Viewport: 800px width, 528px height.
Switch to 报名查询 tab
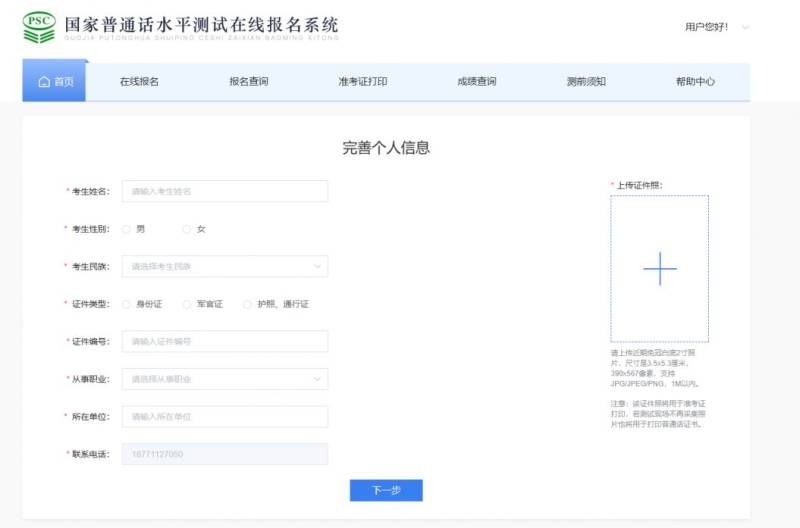[249, 82]
